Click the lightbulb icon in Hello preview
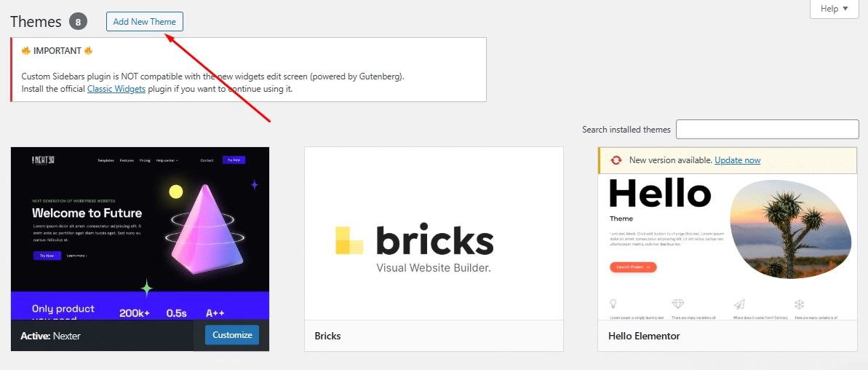Image resolution: width=868 pixels, height=370 pixels. 613,304
